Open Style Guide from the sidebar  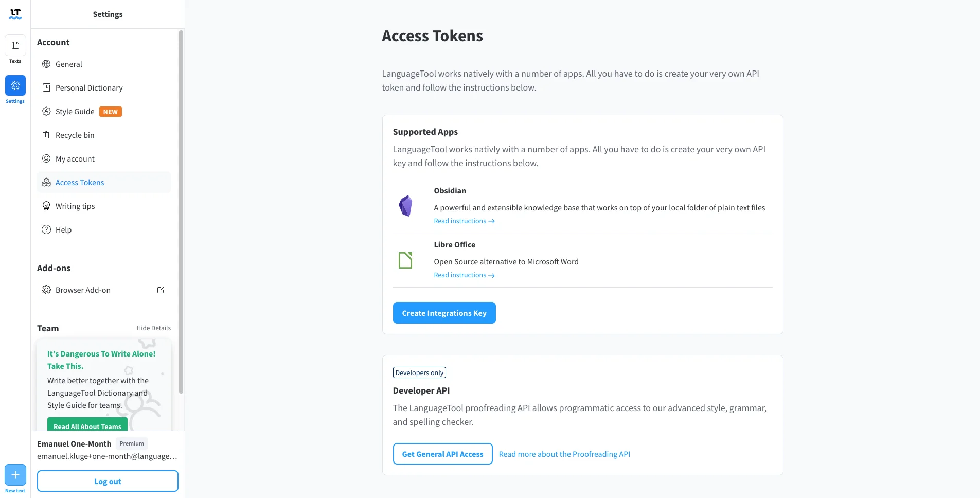(75, 112)
